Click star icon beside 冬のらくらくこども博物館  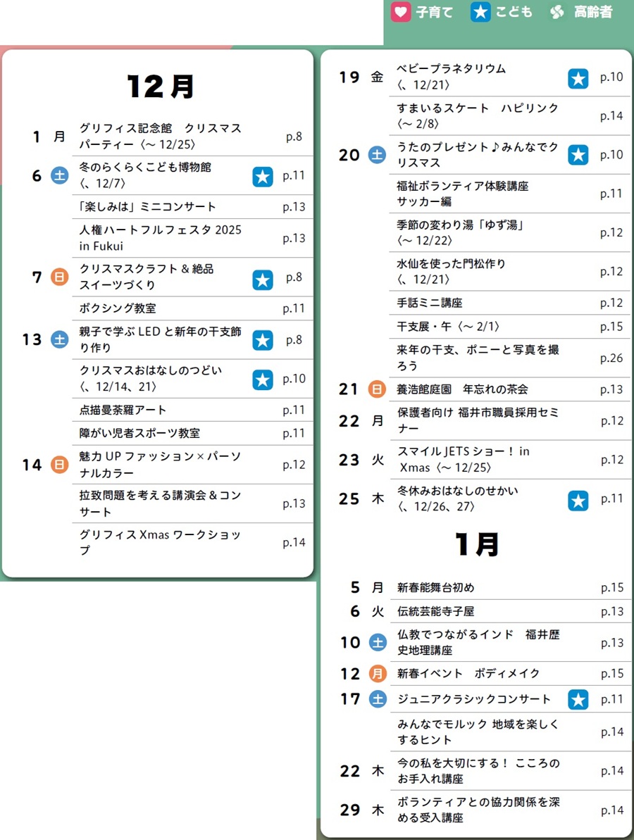pyautogui.click(x=263, y=176)
